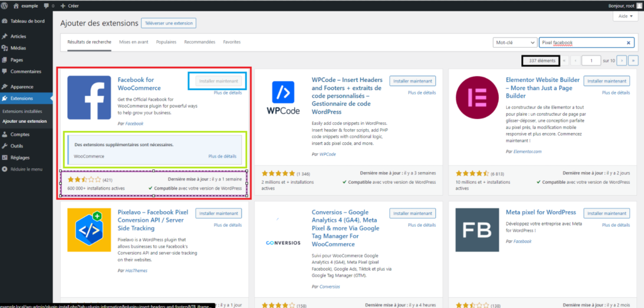Switch to the Populaires tab
Screen dimensions: 644x308
[166, 42]
